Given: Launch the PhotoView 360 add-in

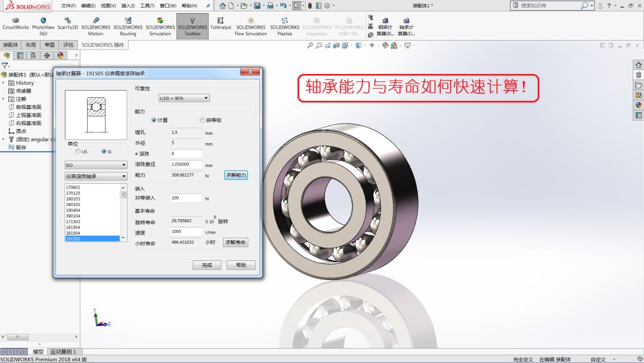Looking at the screenshot, I should [x=43, y=26].
